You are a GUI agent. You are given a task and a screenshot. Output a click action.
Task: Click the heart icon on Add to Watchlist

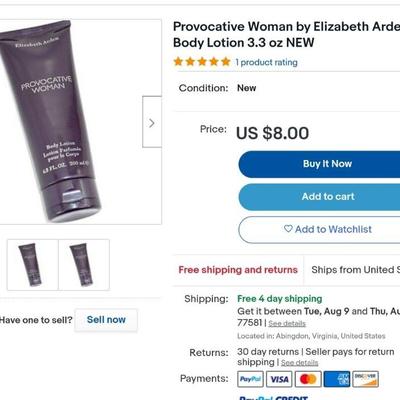coord(288,229)
